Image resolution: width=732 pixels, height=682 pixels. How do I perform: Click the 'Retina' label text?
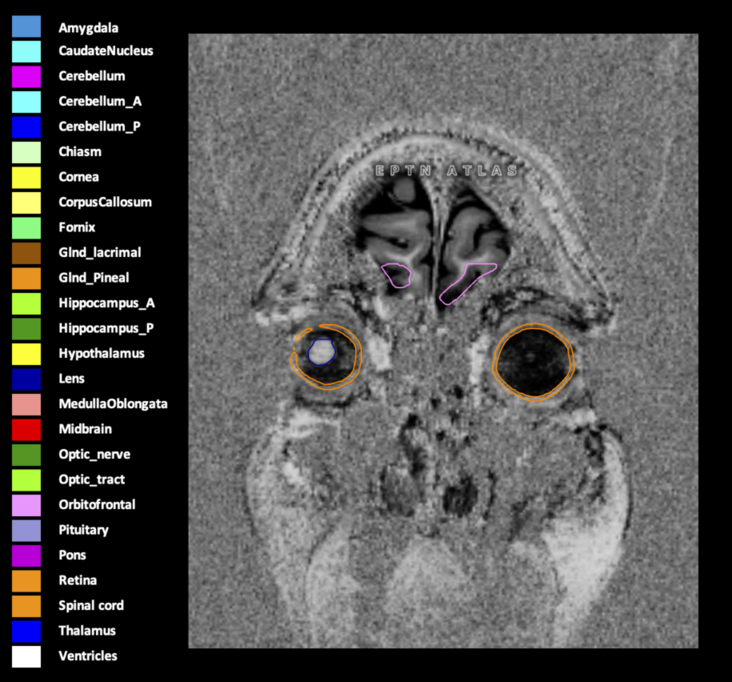(x=77, y=580)
